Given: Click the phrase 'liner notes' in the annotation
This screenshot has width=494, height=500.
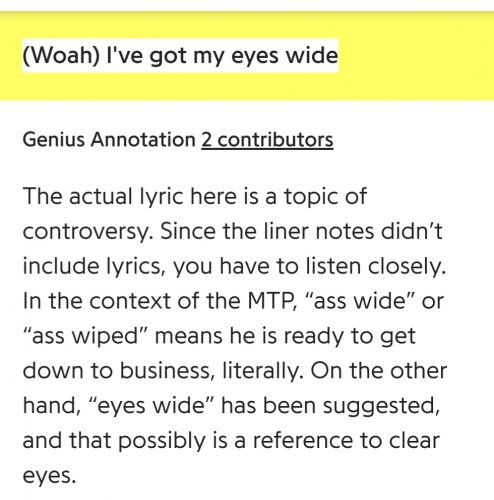Looking at the screenshot, I should tap(319, 231).
